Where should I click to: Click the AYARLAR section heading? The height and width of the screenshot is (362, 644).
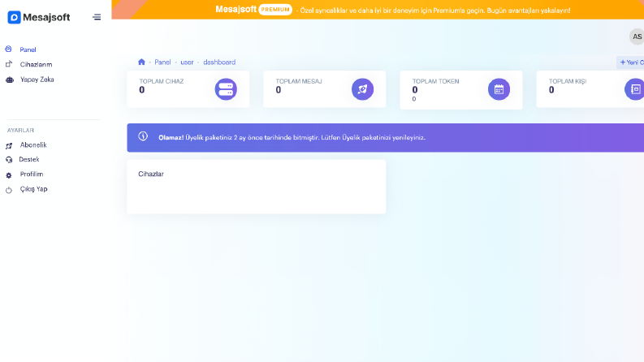tap(20, 130)
